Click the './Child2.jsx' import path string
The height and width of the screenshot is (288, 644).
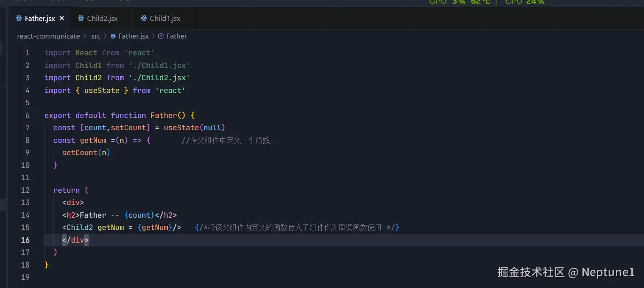(159, 78)
